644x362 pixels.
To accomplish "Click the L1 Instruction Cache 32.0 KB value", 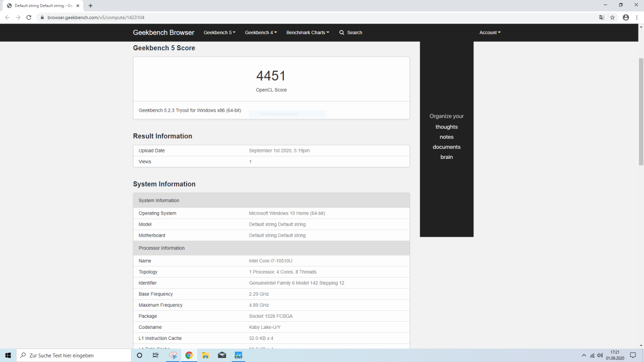I will click(261, 338).
